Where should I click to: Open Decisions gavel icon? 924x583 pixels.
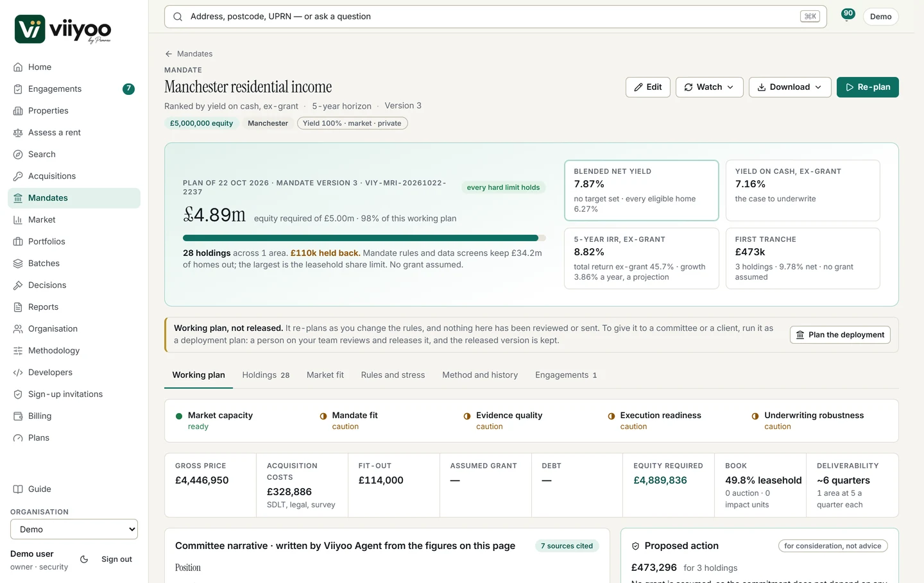tap(18, 285)
